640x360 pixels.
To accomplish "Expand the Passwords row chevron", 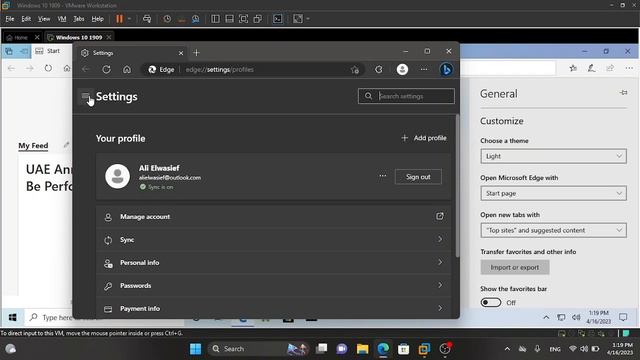I will pyautogui.click(x=440, y=285).
